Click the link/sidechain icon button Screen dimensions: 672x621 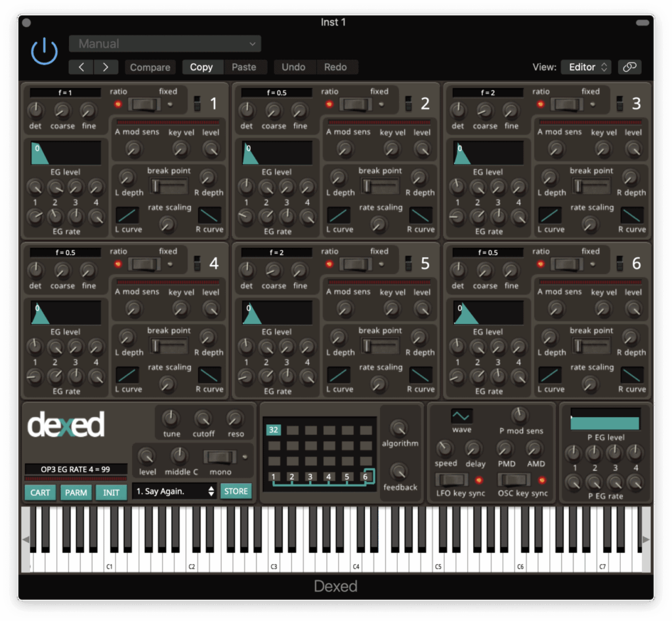pyautogui.click(x=629, y=68)
